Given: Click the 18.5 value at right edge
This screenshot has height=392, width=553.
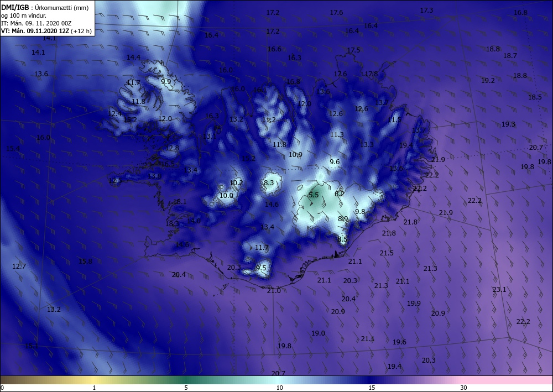Looking at the screenshot, I should point(535,97).
